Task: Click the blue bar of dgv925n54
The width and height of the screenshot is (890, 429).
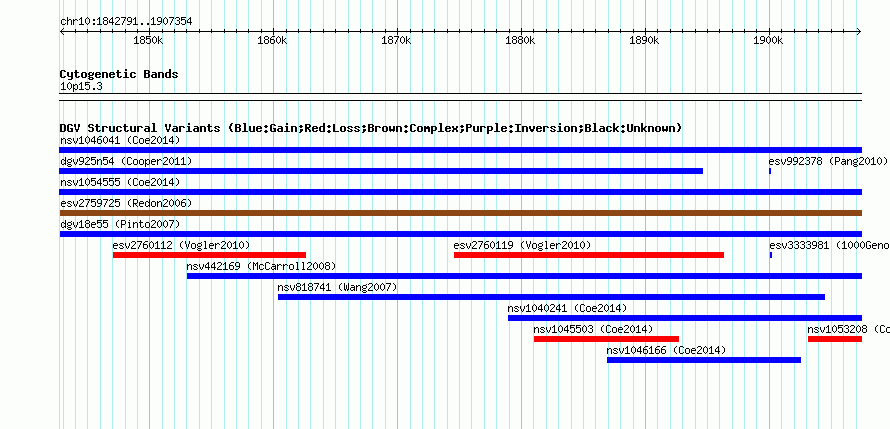Action: 381,171
